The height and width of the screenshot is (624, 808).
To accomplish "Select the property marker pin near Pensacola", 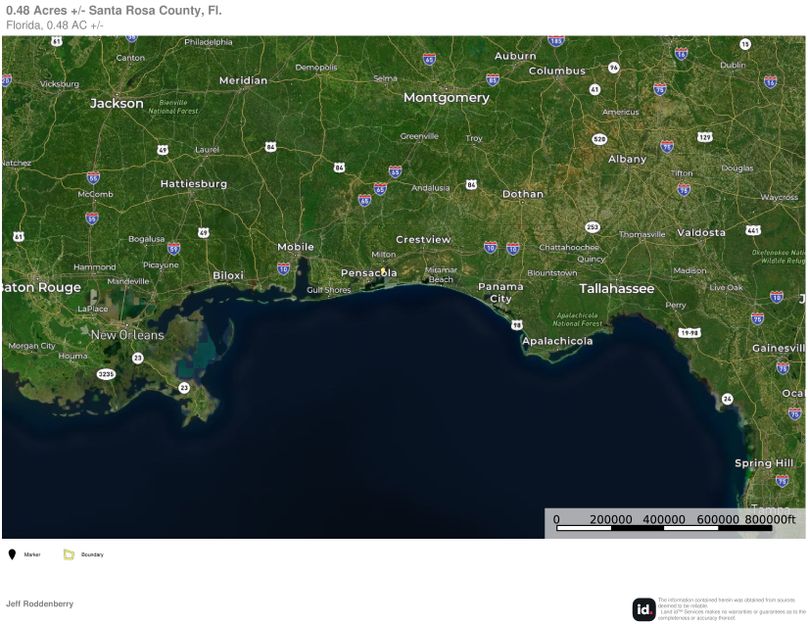I will coord(383,269).
